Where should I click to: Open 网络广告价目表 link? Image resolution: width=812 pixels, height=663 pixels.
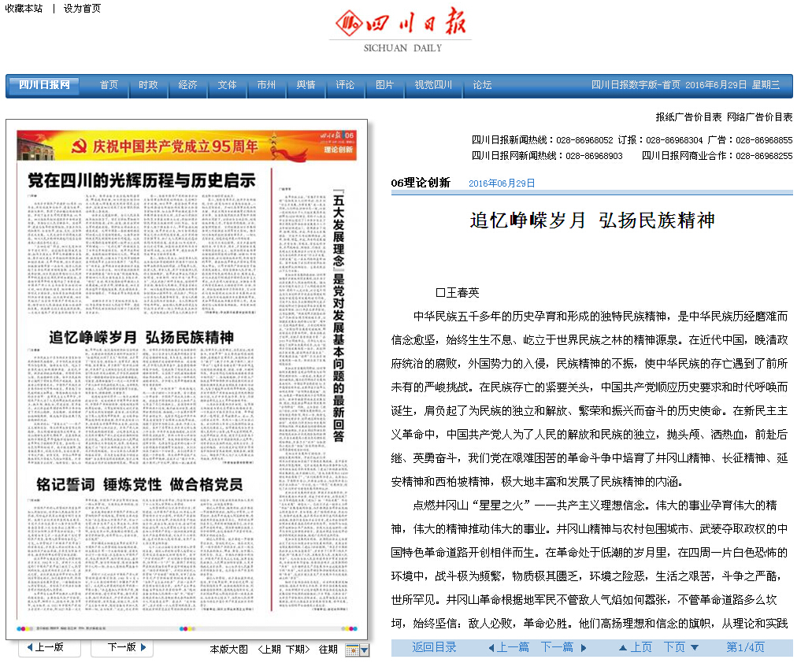click(760, 117)
